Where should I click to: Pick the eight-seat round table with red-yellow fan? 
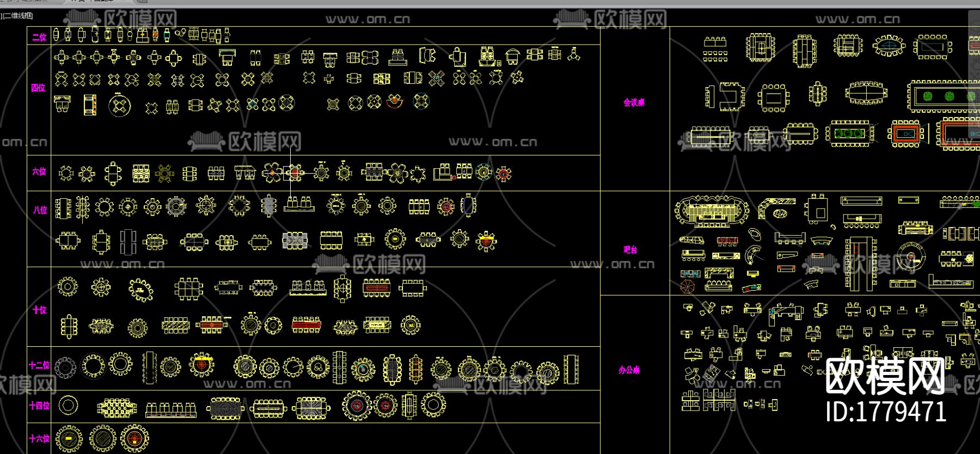point(486,241)
